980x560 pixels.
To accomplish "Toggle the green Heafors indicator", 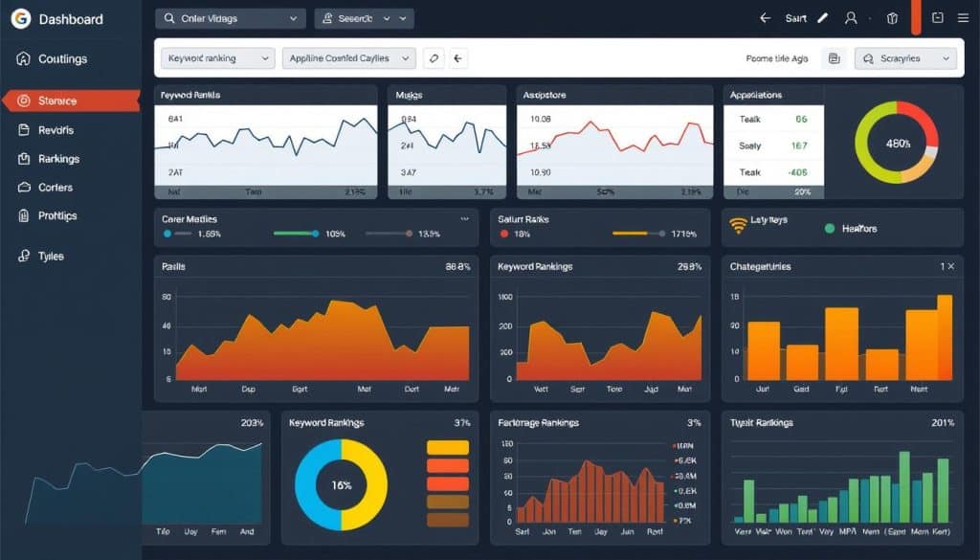I will click(x=830, y=229).
